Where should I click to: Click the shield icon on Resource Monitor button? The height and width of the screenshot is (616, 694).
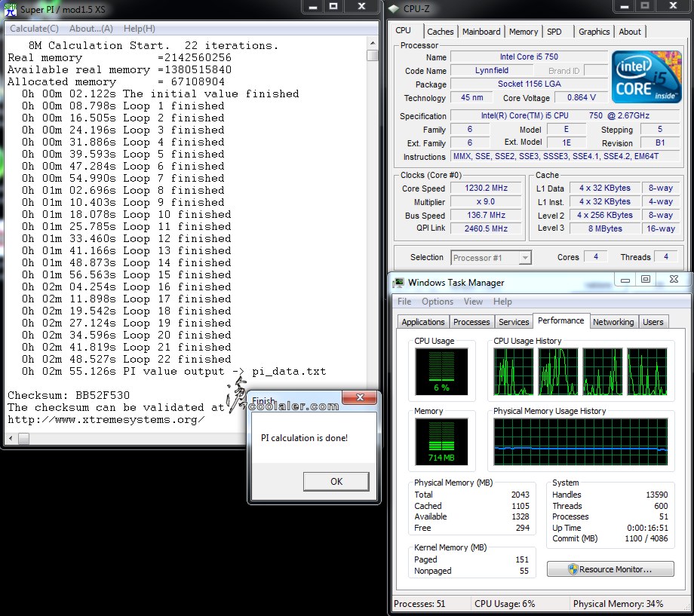click(x=573, y=569)
